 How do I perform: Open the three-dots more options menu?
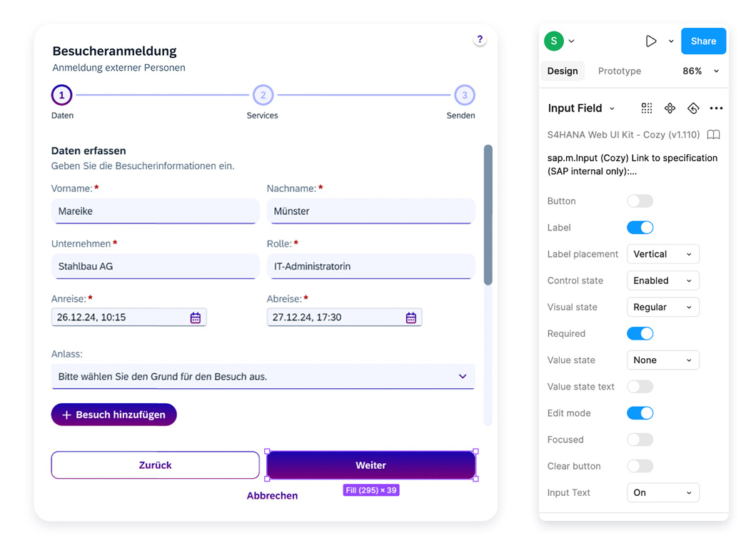click(716, 108)
